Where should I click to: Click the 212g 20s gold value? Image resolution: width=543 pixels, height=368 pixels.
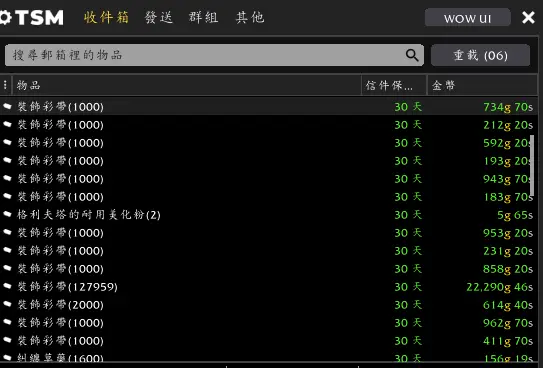508,125
